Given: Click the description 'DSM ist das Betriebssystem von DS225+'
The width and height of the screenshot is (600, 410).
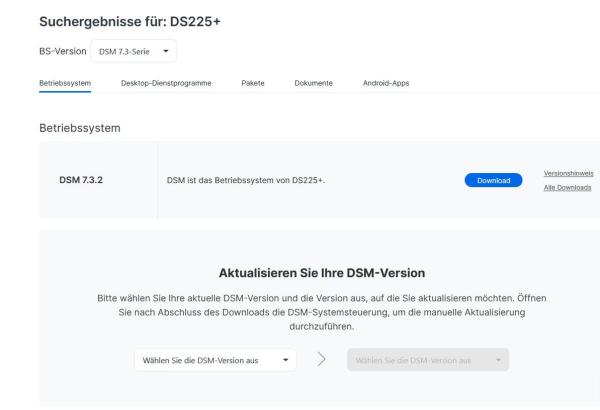Looking at the screenshot, I should tap(247, 180).
